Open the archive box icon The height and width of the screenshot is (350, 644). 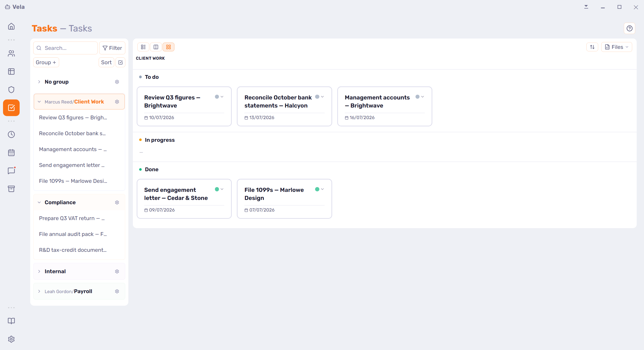(11, 189)
